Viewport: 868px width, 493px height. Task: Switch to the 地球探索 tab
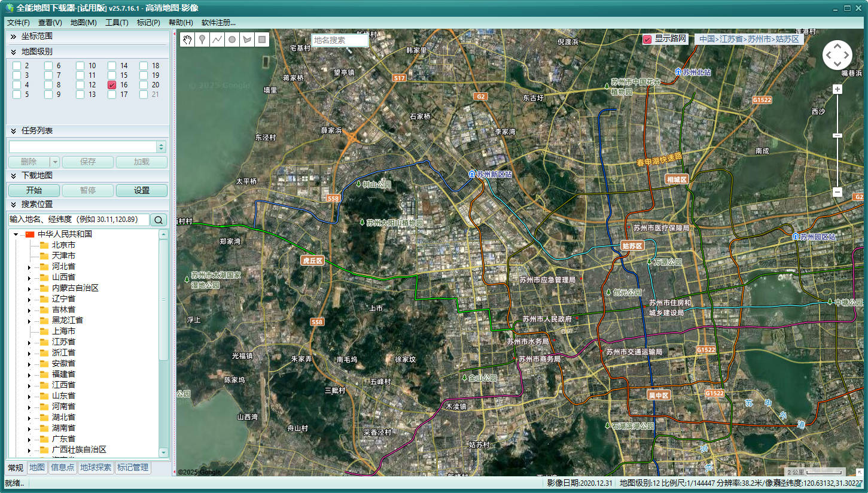pyautogui.click(x=96, y=467)
